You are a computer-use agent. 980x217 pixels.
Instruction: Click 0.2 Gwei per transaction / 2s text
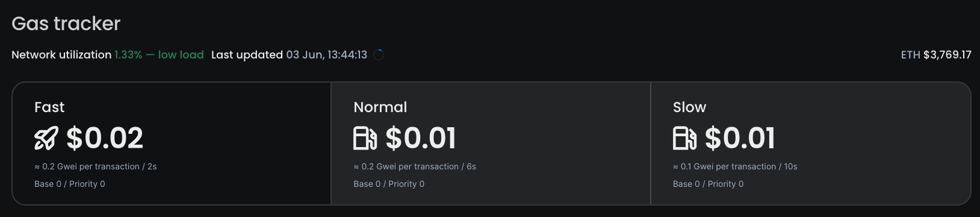96,166
